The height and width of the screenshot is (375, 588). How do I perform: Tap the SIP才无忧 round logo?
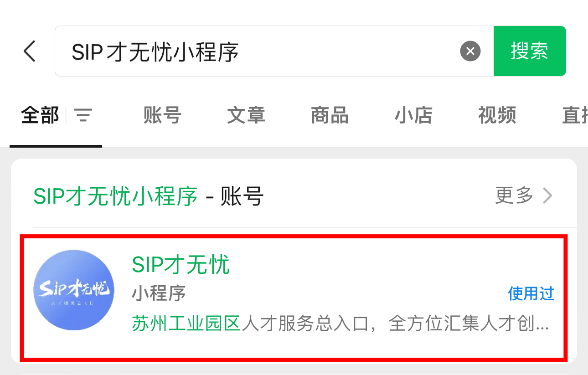click(x=74, y=290)
